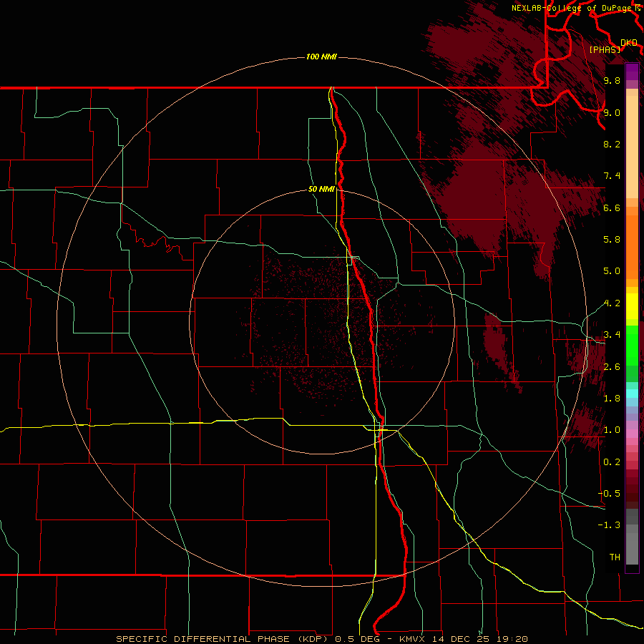Click the 4.2 scale value

612,303
